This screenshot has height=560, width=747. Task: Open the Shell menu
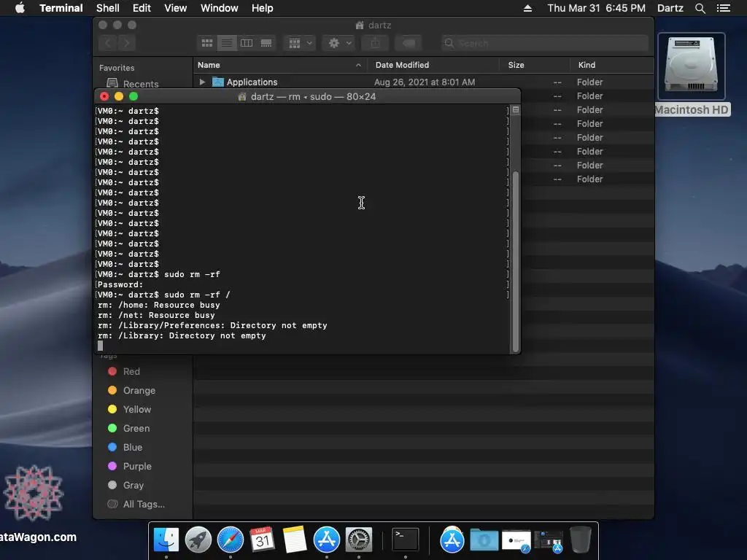point(108,8)
